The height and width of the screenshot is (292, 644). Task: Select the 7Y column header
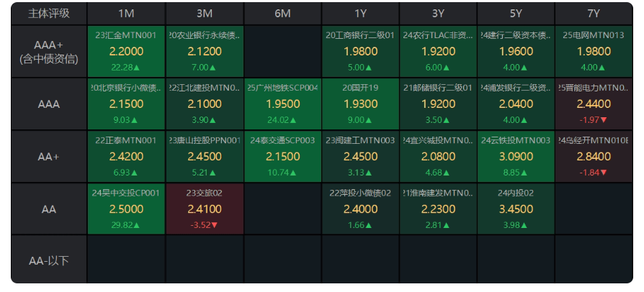594,14
